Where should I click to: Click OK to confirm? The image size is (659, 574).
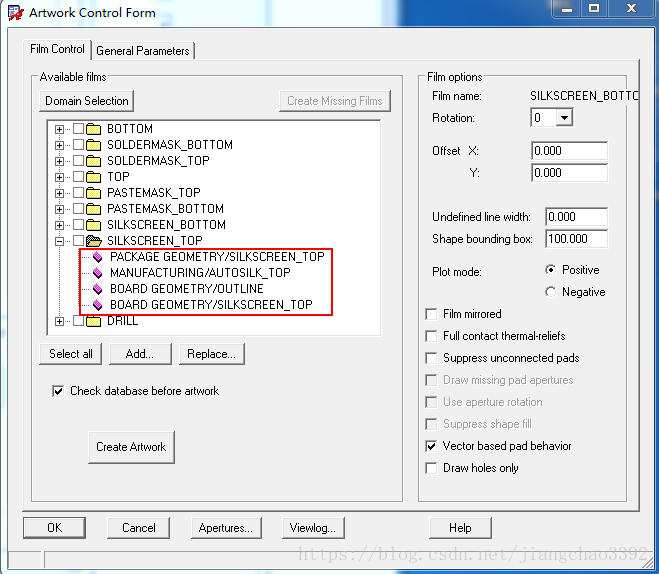pos(54,528)
